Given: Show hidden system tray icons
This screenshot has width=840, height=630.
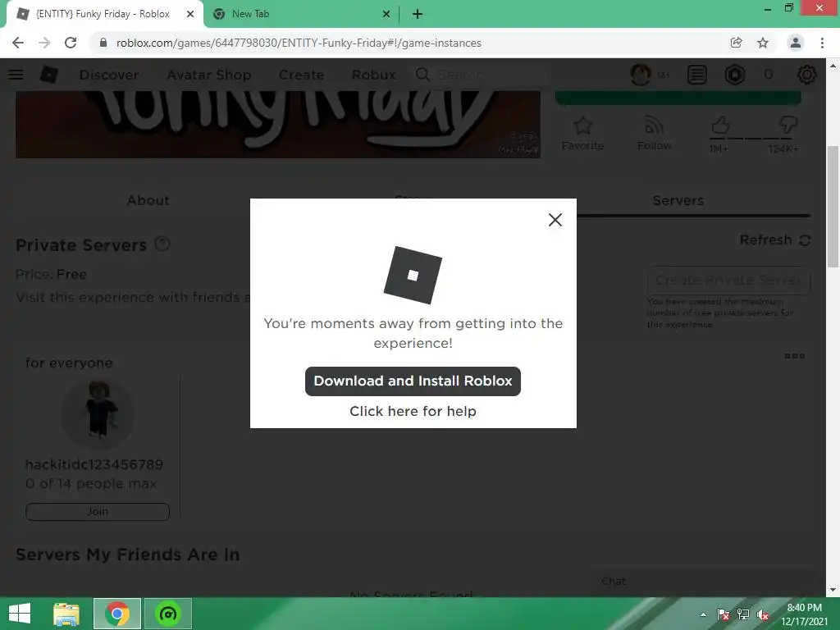Looking at the screenshot, I should [703, 615].
